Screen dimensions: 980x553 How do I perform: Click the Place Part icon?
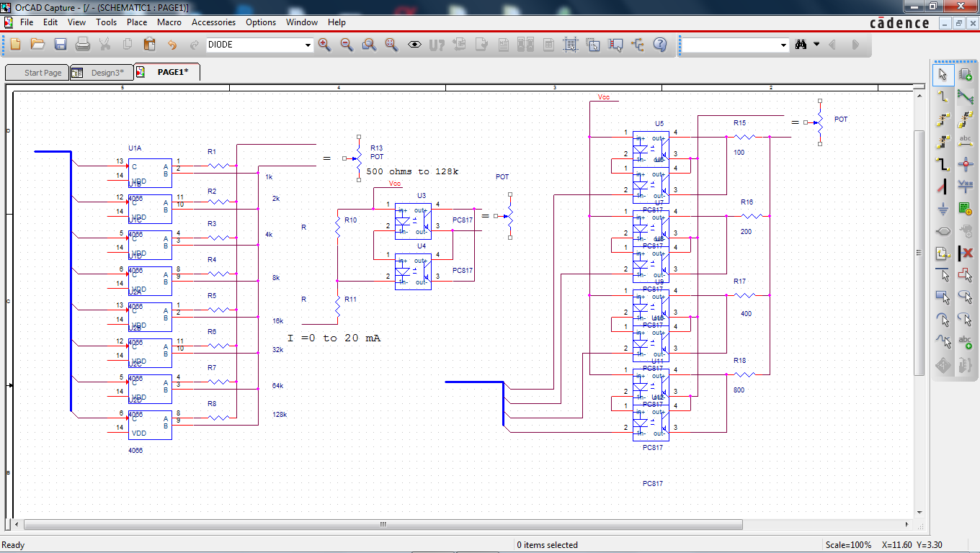point(966,74)
